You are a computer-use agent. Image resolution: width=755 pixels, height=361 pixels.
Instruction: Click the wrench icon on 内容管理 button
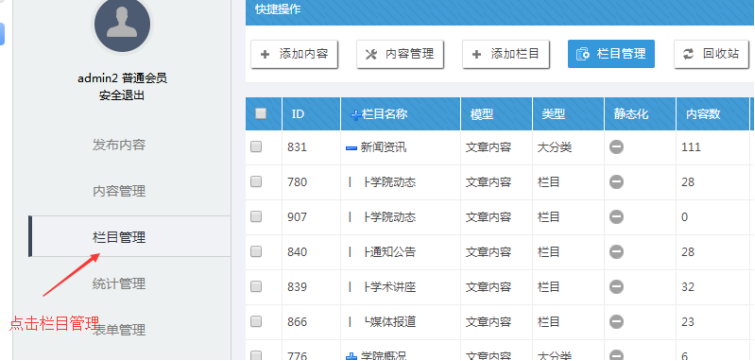[371, 54]
